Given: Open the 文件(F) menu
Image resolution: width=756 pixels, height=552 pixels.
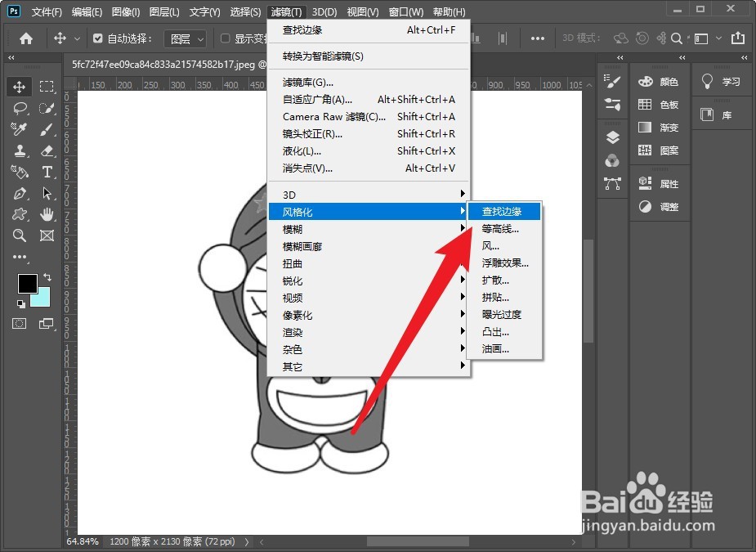Looking at the screenshot, I should coord(47,11).
